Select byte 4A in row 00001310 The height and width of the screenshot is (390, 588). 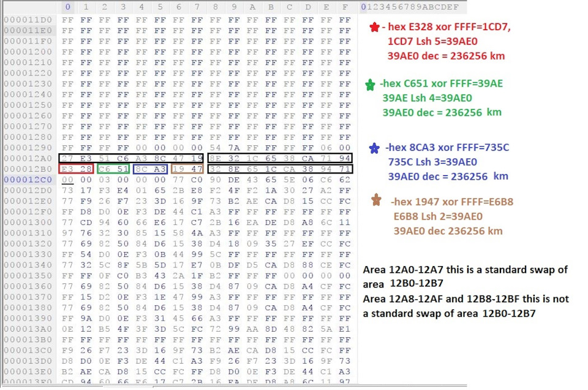[x=197, y=233]
